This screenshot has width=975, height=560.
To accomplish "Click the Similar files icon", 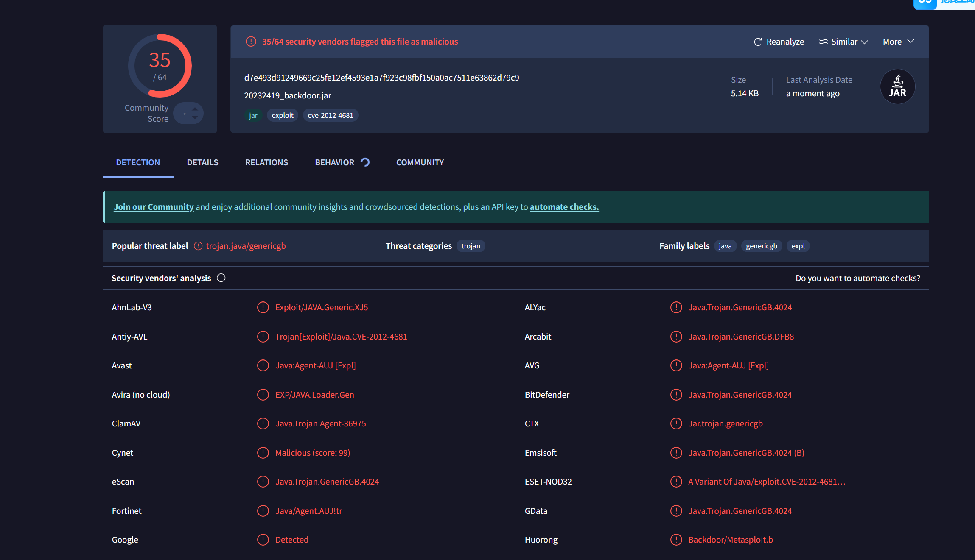I will (823, 42).
